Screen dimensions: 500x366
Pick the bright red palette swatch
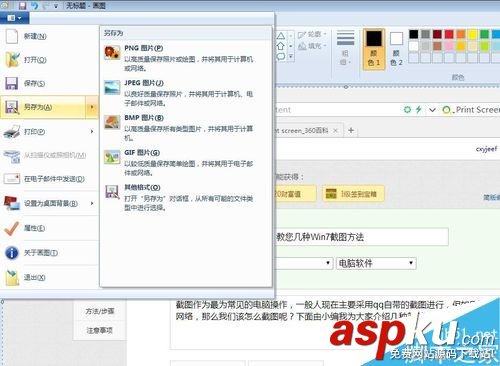pos(449,34)
